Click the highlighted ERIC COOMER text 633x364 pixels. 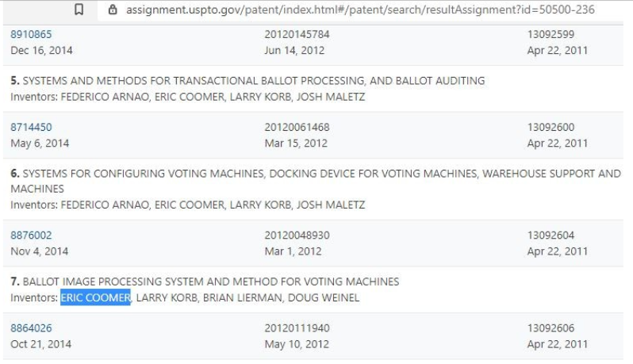(95, 297)
